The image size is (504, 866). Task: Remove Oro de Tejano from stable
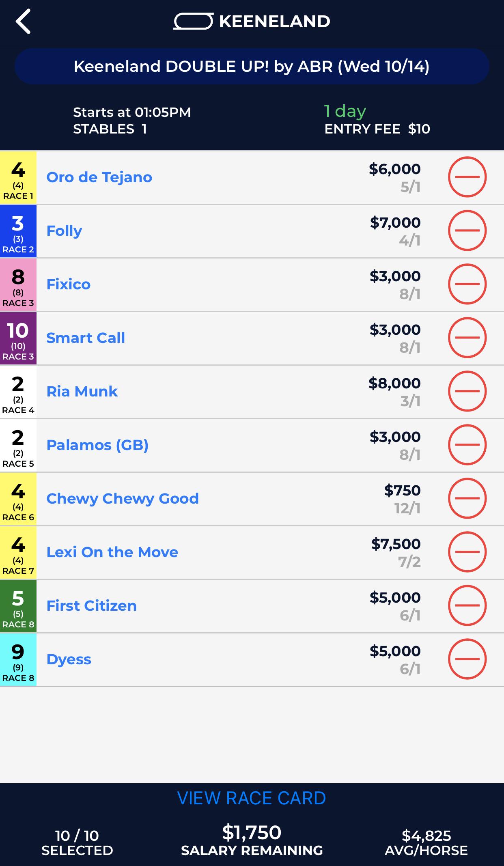click(x=467, y=177)
